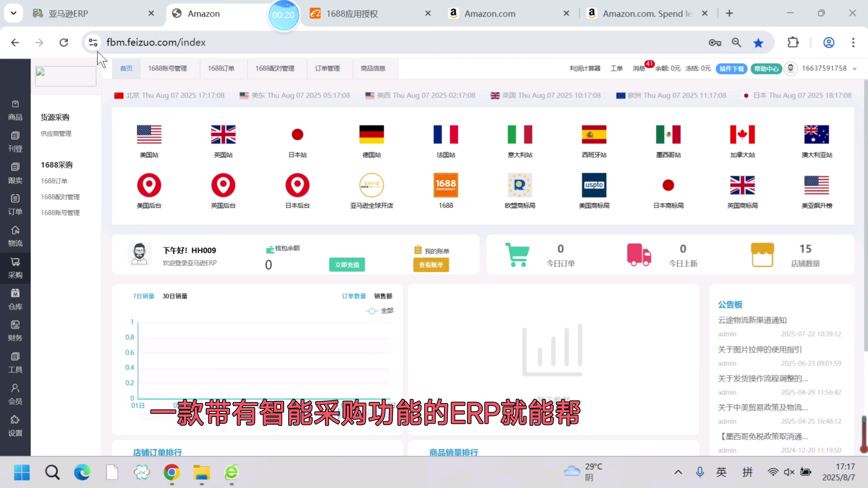Open 利润计算器 in top bar
Viewport: 868px width, 488px height.
click(585, 68)
